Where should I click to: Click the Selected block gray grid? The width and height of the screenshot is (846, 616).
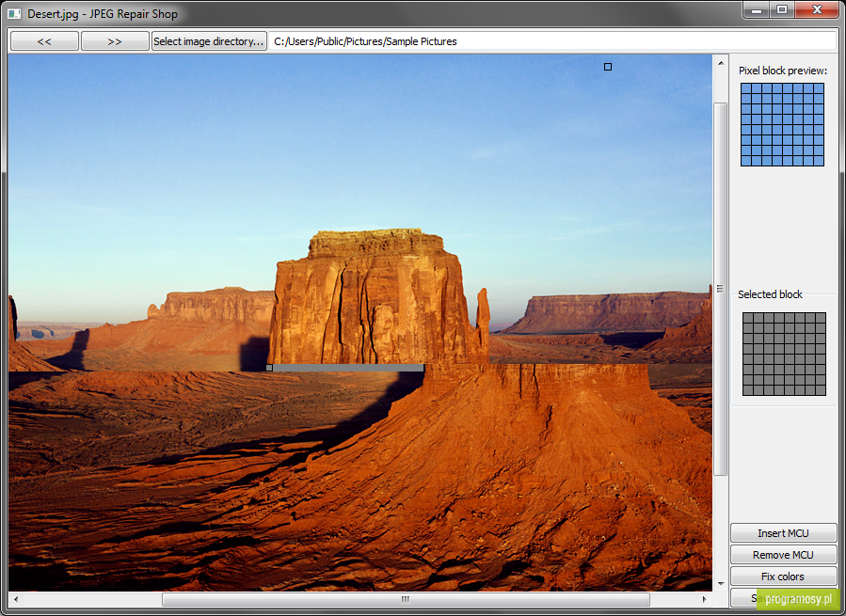pyautogui.click(x=784, y=354)
